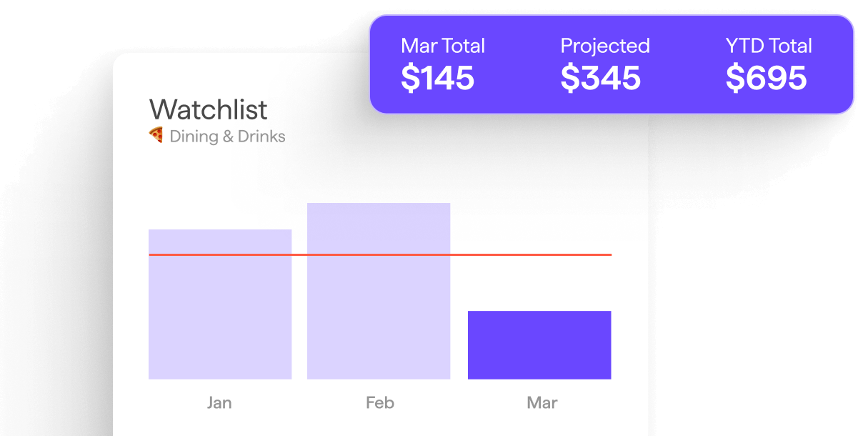Viewport: 868px width, 436px height.
Task: Click red line above the March bar
Action: coord(539,254)
